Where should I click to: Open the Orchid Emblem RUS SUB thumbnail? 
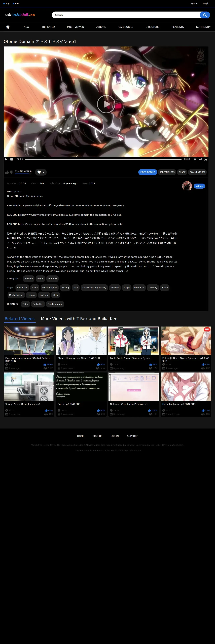pos(29,341)
